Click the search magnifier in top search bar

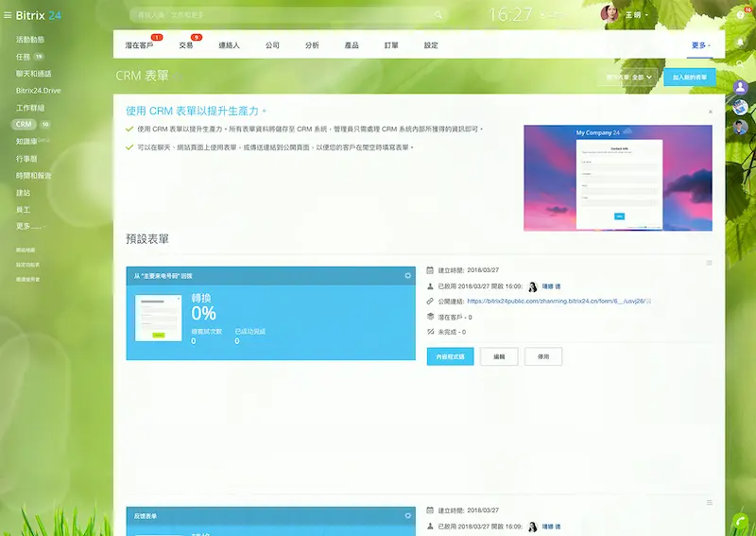tap(438, 15)
